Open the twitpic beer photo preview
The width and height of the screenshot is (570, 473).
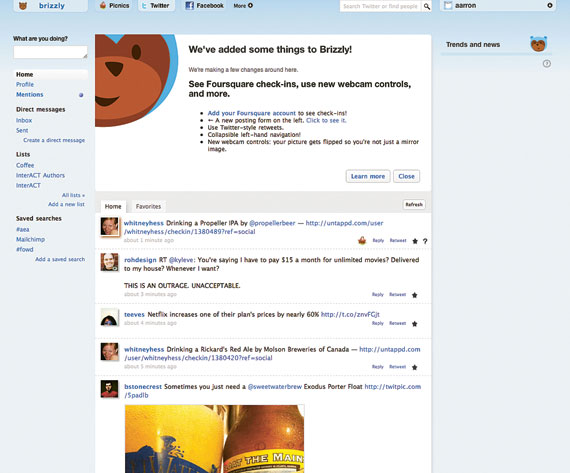click(214, 439)
